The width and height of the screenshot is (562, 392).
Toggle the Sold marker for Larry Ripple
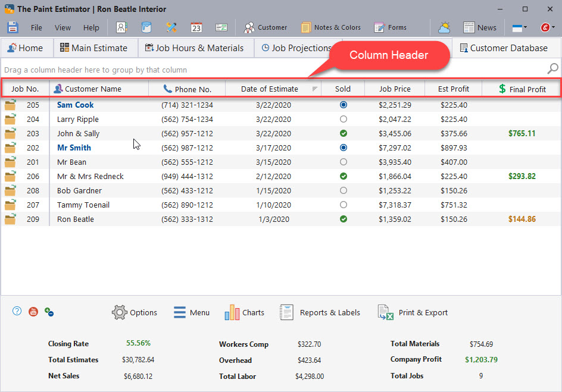coord(343,119)
